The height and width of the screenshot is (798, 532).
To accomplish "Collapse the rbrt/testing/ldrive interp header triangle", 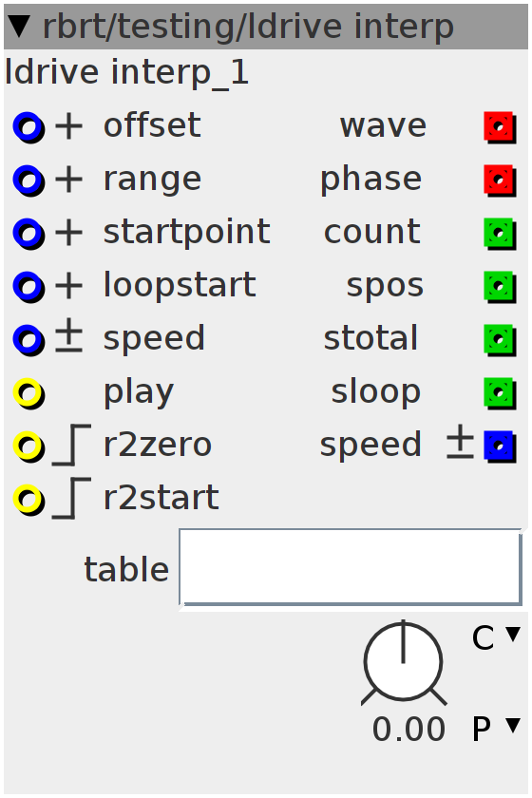I will (20, 26).
